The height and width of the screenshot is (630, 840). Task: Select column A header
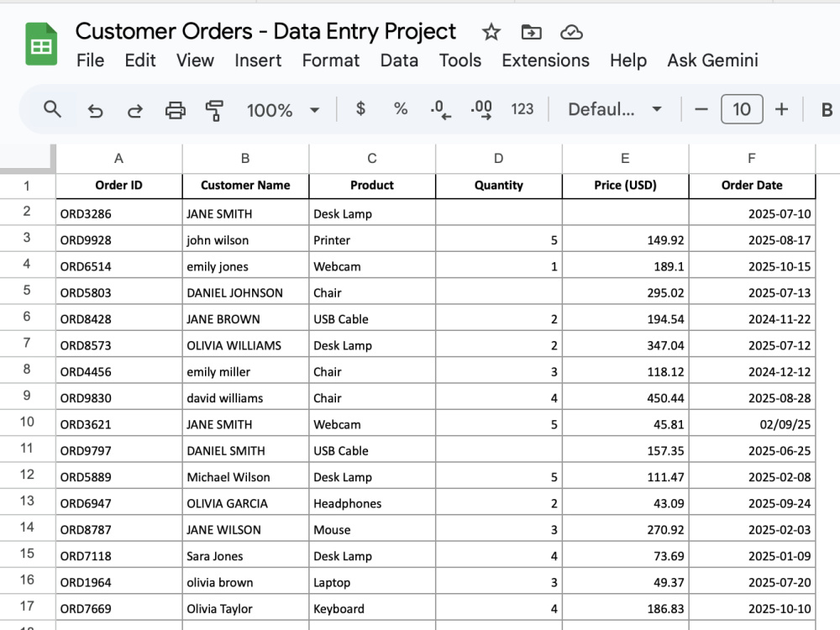pos(119,159)
